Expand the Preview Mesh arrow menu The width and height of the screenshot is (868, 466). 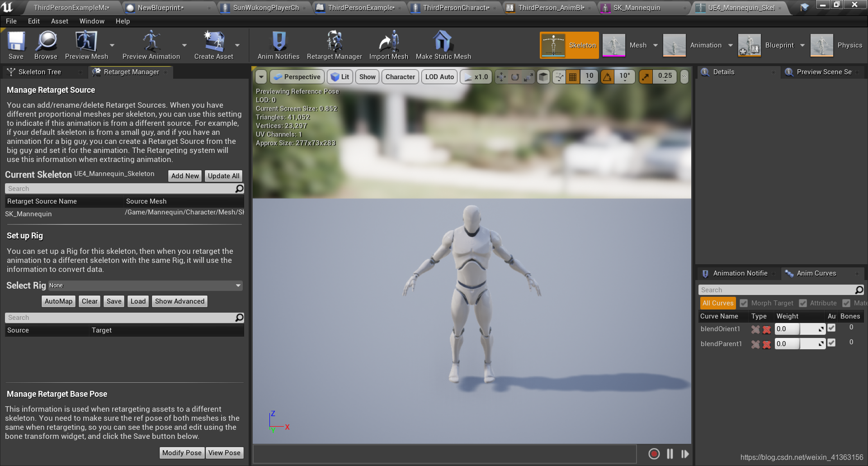click(x=112, y=45)
